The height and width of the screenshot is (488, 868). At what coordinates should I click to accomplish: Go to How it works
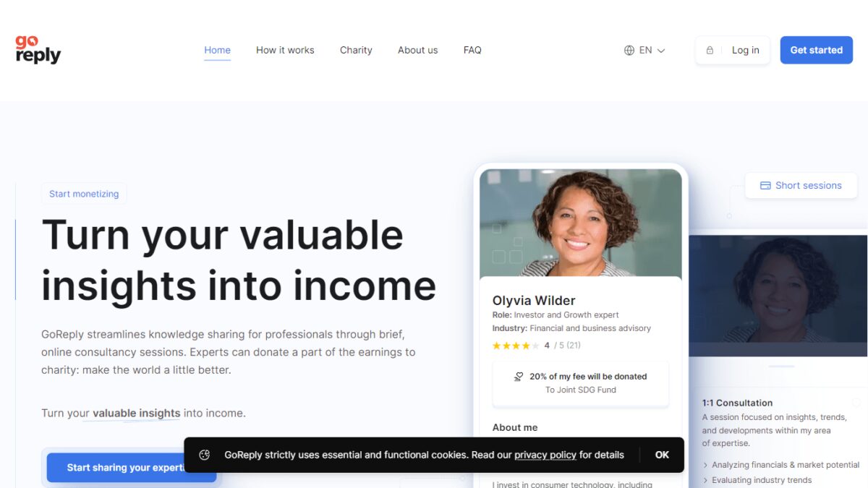(x=285, y=51)
